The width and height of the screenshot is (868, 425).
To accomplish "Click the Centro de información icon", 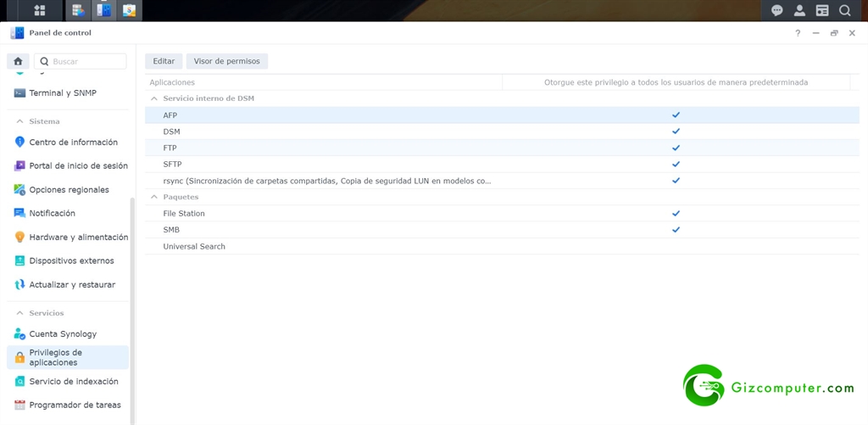I will pos(20,142).
